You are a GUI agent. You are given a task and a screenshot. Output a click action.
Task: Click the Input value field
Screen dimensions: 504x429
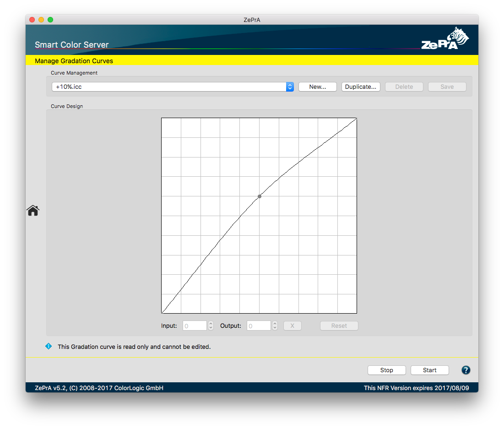(195, 326)
